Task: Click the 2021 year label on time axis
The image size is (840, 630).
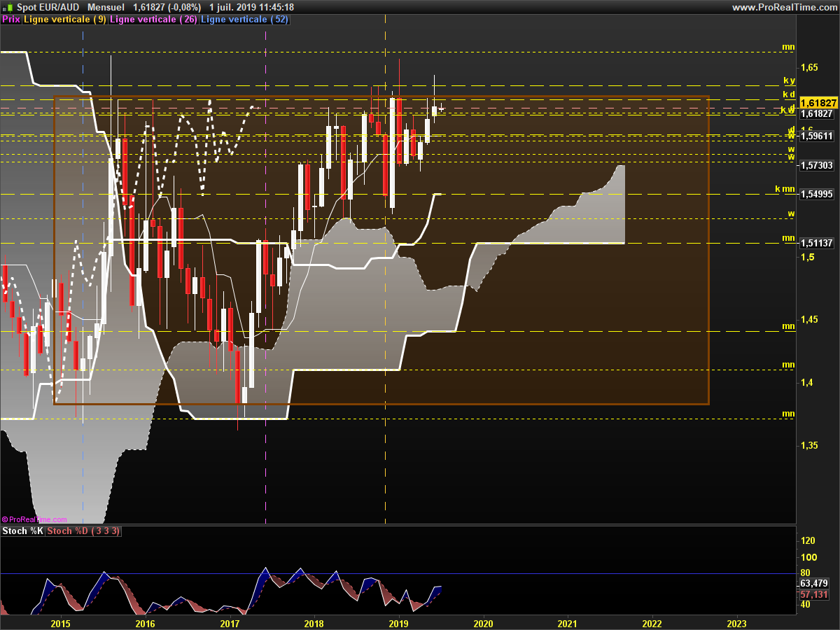Action: [567, 623]
